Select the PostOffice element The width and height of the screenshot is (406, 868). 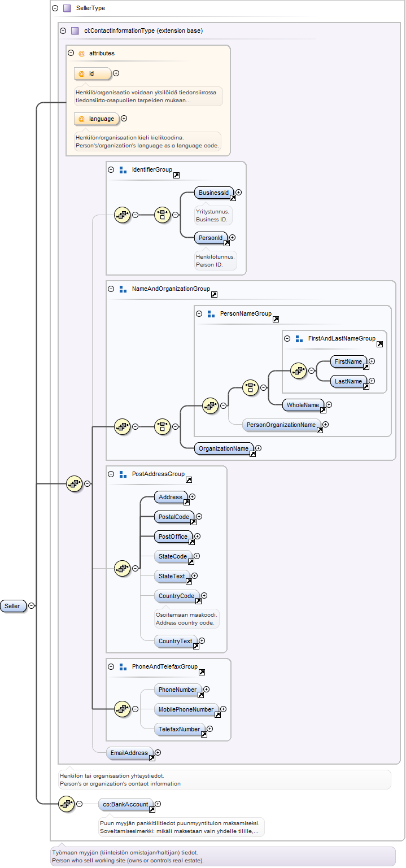[173, 536]
